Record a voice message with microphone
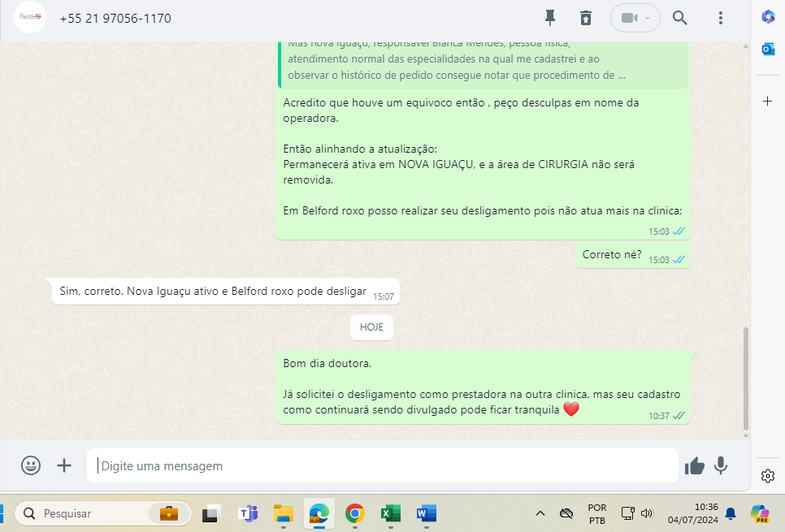 tap(721, 465)
